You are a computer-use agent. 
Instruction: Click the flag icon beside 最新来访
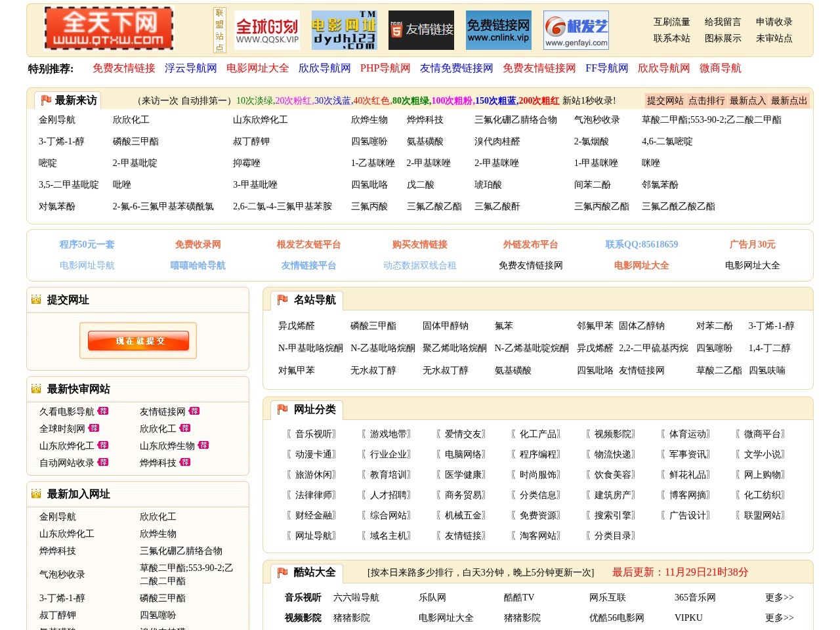point(45,100)
